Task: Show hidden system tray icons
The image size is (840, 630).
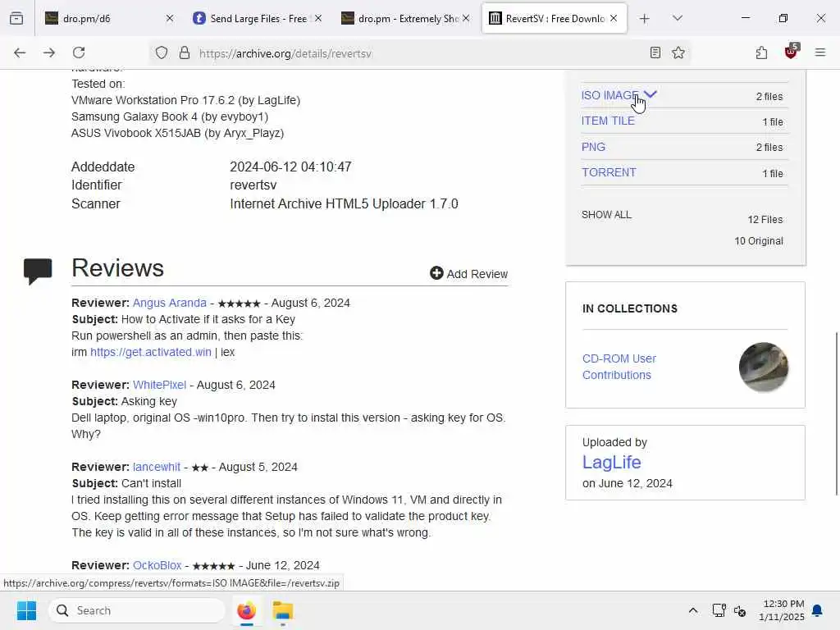Action: [692, 610]
